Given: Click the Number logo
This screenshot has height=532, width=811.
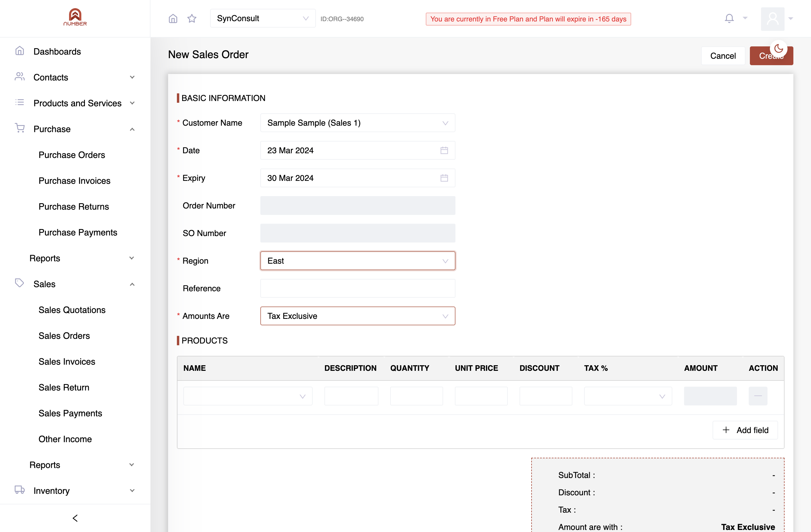Looking at the screenshot, I should coord(75,17).
